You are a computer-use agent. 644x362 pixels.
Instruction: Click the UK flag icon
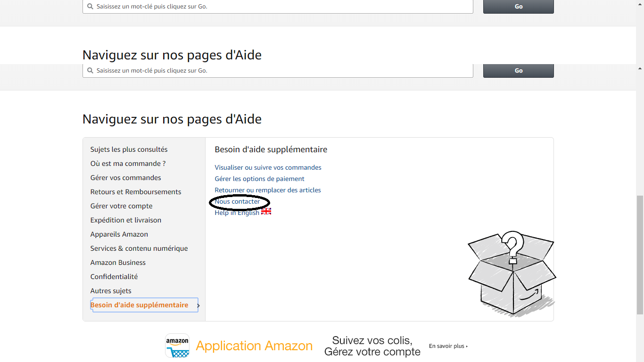[266, 212]
